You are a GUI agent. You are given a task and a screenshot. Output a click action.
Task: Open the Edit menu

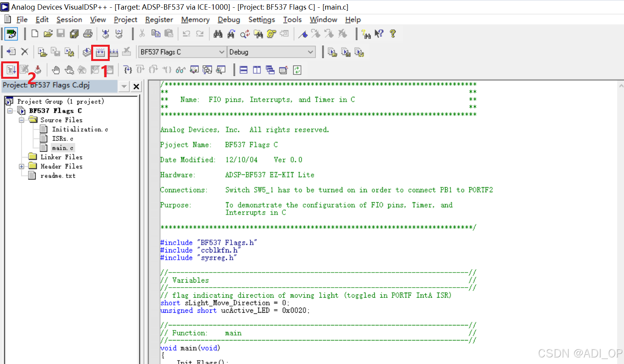tap(42, 20)
